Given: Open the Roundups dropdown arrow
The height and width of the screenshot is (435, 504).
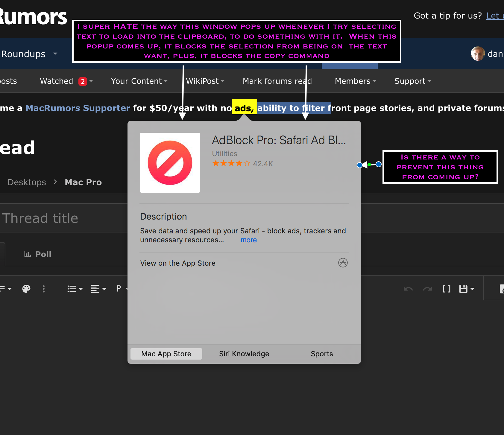Looking at the screenshot, I should click(55, 54).
